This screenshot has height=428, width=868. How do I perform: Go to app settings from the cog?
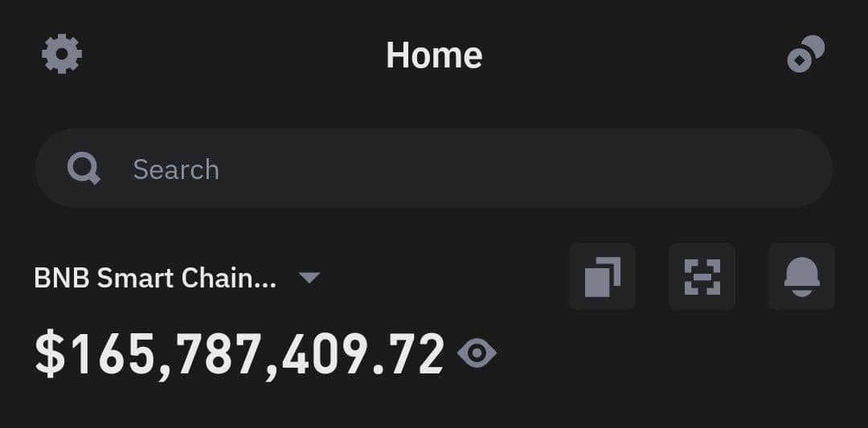62,55
